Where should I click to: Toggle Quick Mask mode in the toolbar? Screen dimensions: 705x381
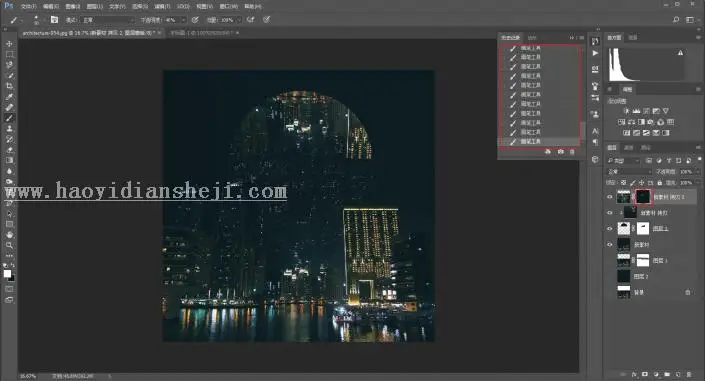9,289
